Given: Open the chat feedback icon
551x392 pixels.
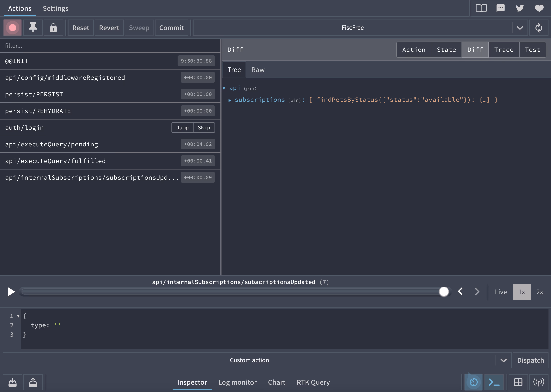Looking at the screenshot, I should point(500,8).
